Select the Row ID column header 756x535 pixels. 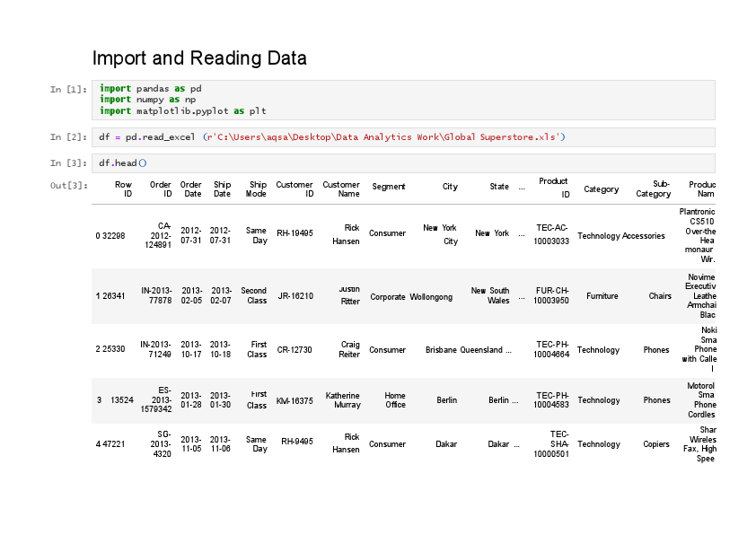click(x=123, y=189)
